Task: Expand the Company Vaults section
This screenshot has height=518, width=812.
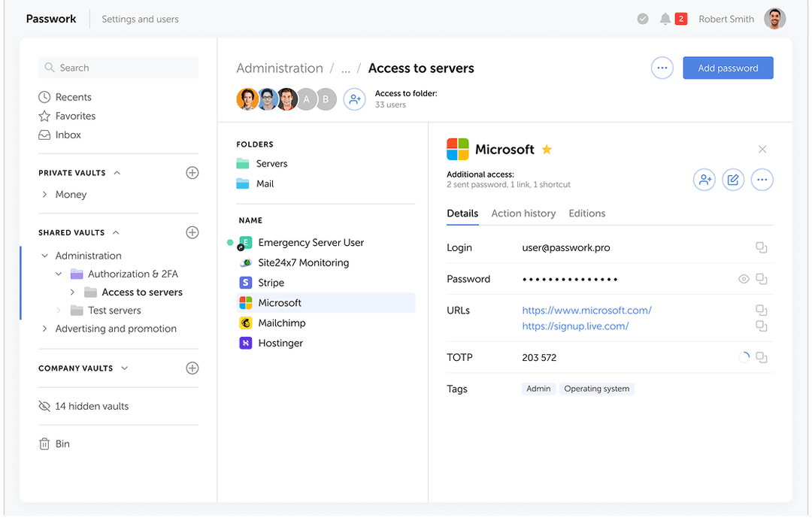Action: [124, 368]
